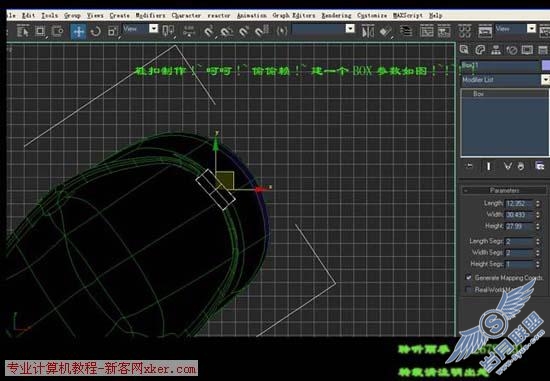Open the Rendering menu
Screen dimensions: 550x381
click(x=336, y=15)
